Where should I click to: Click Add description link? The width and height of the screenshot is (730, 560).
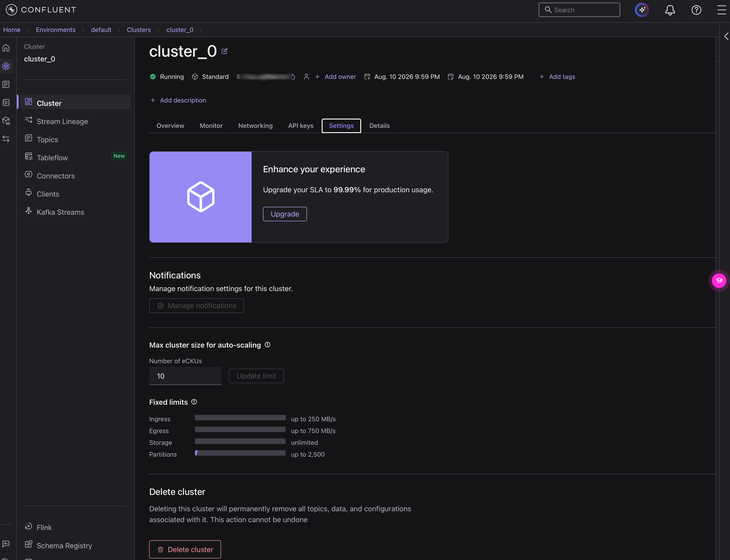(178, 100)
